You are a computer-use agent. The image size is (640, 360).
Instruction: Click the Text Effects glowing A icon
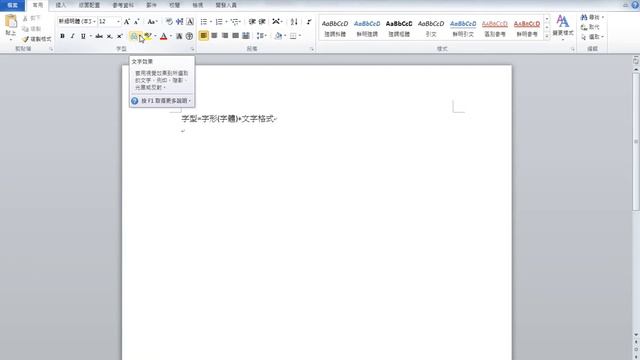pyautogui.click(x=134, y=36)
